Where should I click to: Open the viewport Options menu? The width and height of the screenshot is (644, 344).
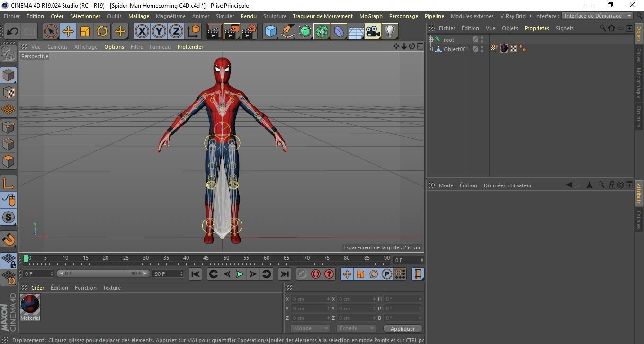pyautogui.click(x=114, y=47)
